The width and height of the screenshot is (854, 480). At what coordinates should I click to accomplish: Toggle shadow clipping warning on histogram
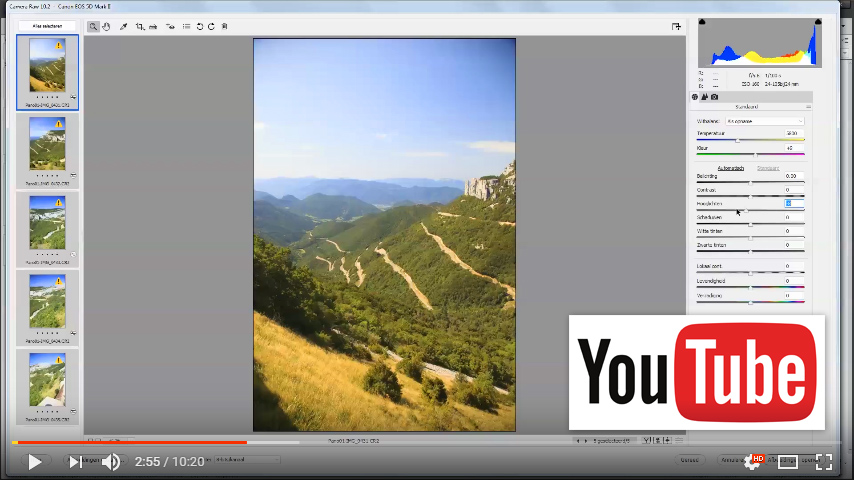(702, 22)
